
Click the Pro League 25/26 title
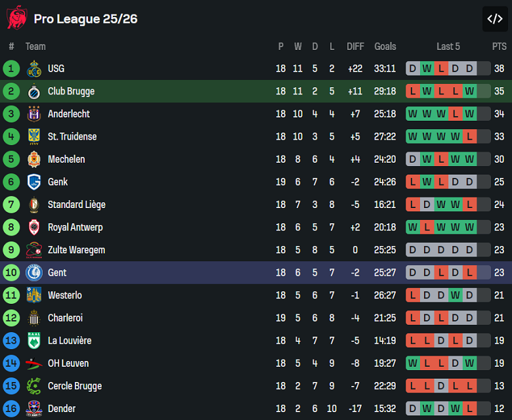85,19
